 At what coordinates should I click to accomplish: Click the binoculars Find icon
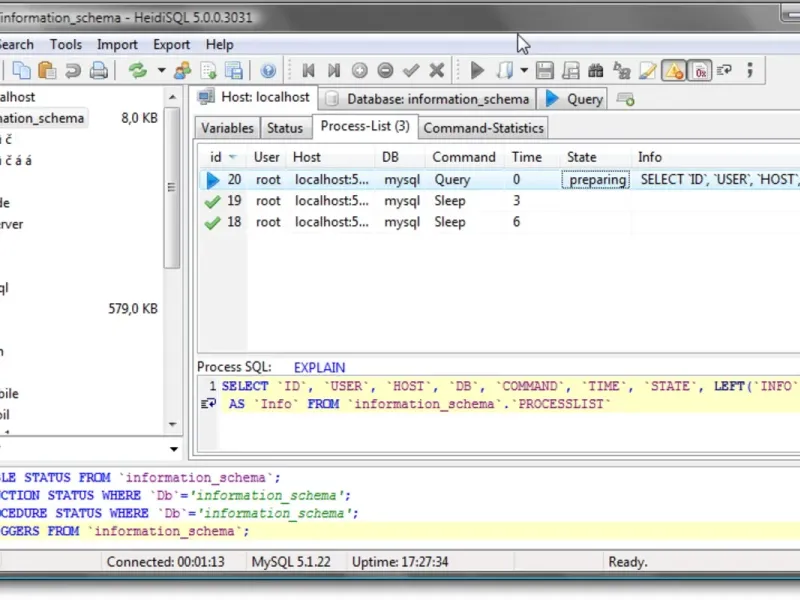(x=595, y=70)
